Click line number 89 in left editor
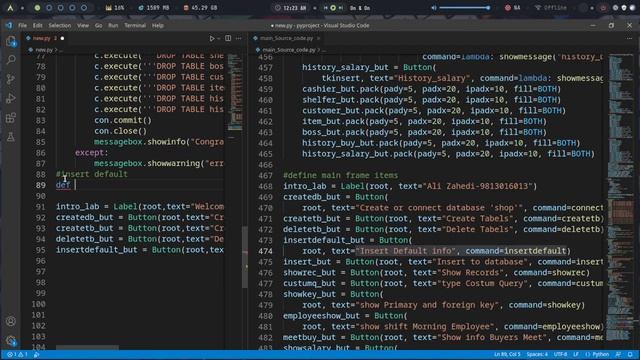640x360 pixels. coord(40,185)
